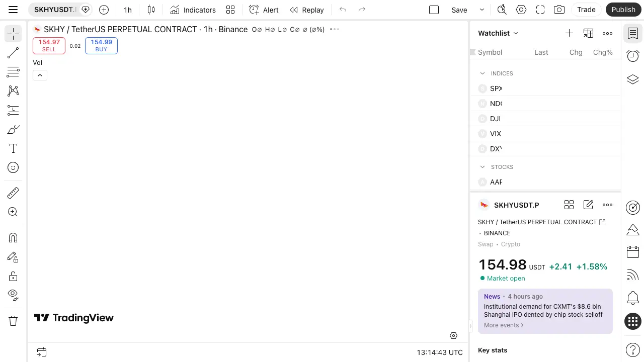The height and width of the screenshot is (362, 644).
Task: Toggle magnet mode
Action: click(13, 238)
